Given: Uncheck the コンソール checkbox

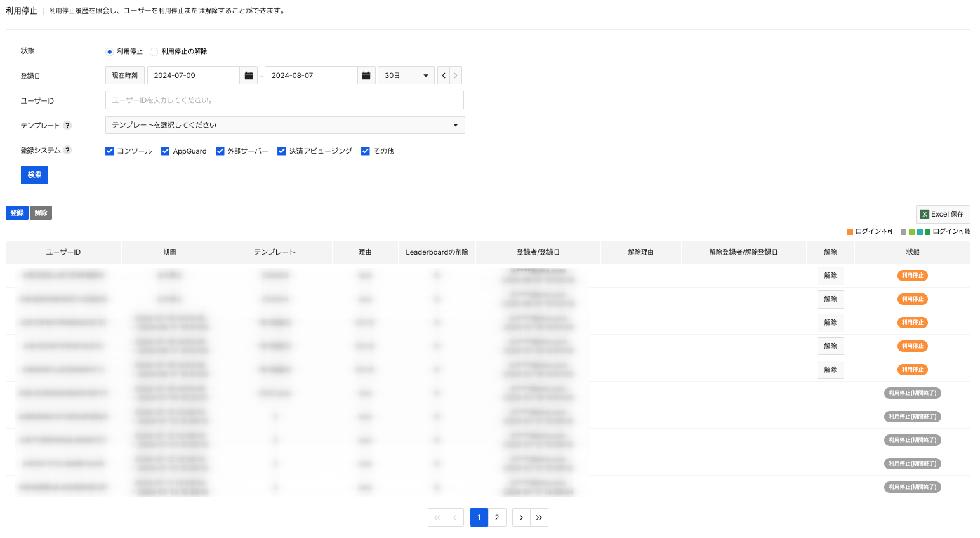Looking at the screenshot, I should click(109, 151).
